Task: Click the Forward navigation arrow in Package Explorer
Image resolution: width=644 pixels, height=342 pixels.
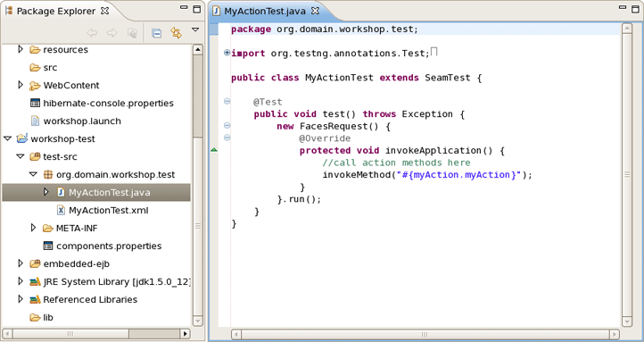Action: 111,33
